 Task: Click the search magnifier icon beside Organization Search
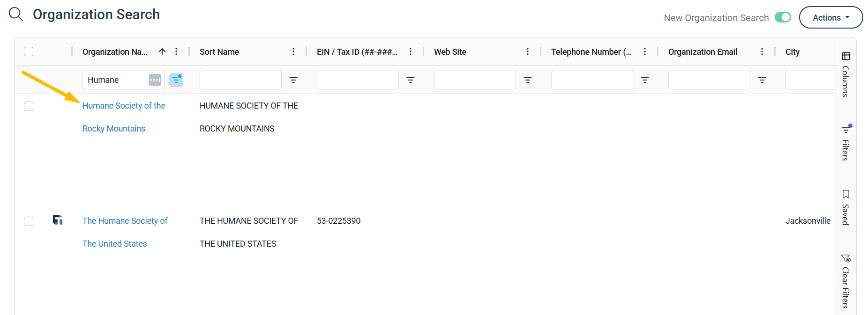(x=16, y=14)
